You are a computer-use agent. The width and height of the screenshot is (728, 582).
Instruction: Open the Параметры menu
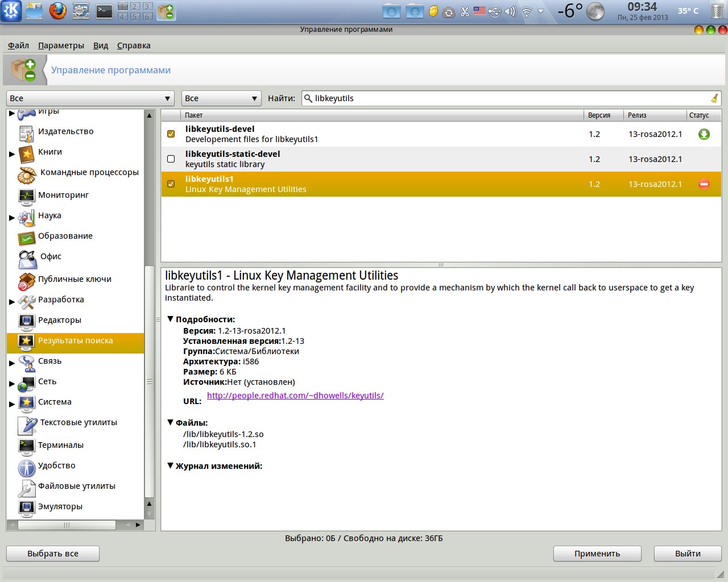61,45
